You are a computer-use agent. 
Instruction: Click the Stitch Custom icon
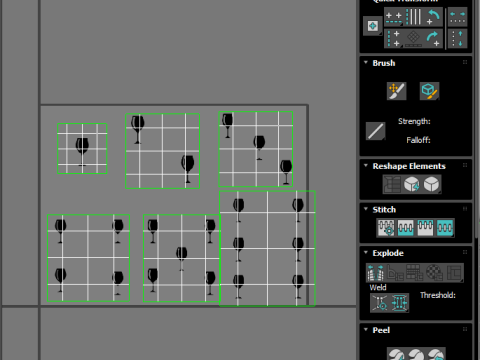click(445, 228)
